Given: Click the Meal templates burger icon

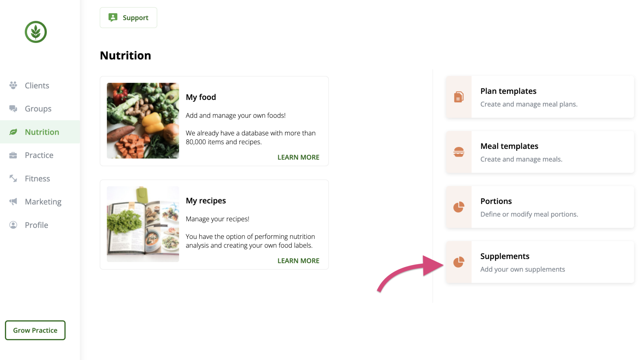Looking at the screenshot, I should (x=459, y=152).
